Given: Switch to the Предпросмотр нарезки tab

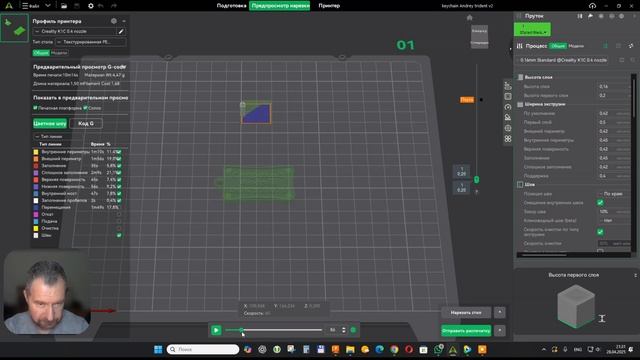Looking at the screenshot, I should [280, 6].
